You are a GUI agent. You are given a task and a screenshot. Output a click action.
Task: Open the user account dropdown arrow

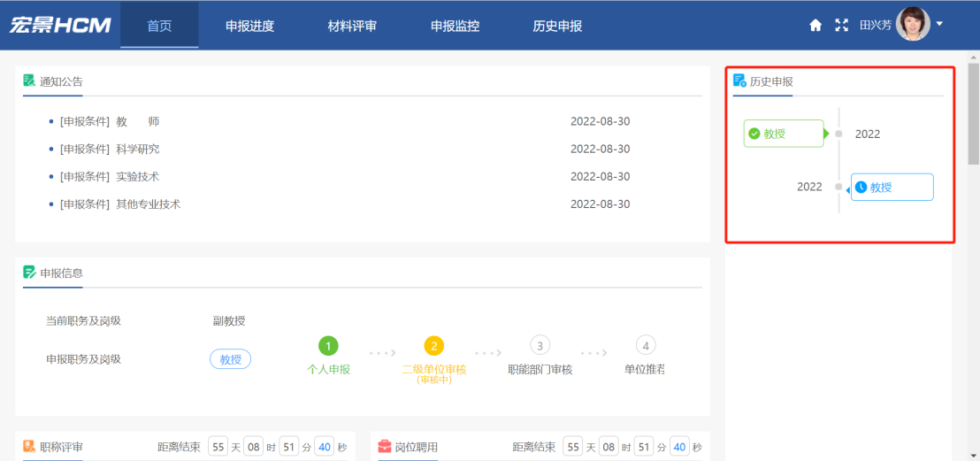[939, 24]
